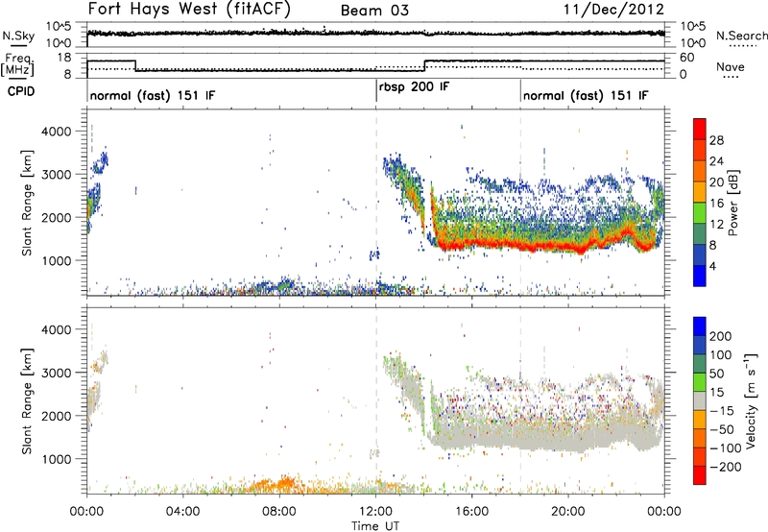The image size is (768, 532).
Task: Click the light green Power color bar segment near 12
Action: tap(700, 213)
